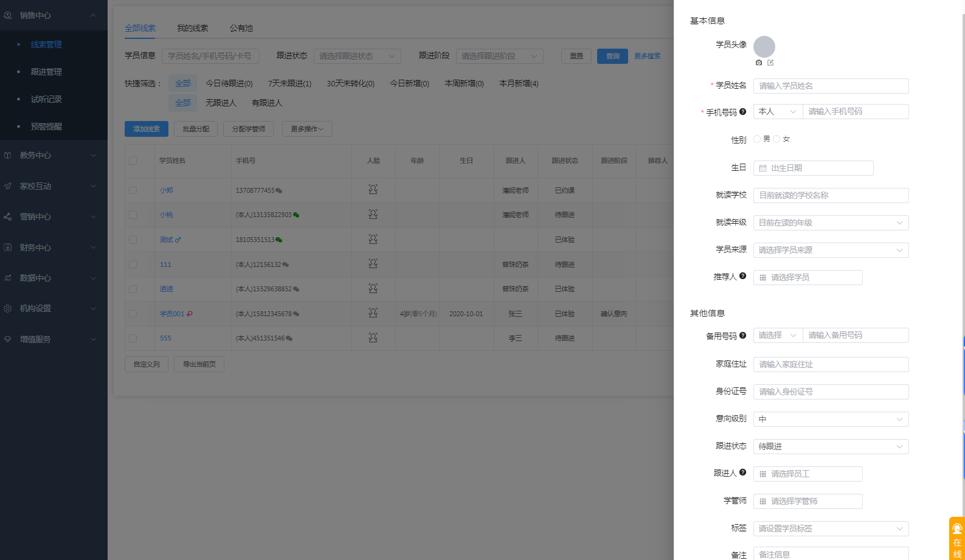The height and width of the screenshot is (560, 965).
Task: Open the online customer service widget
Action: 957,539
